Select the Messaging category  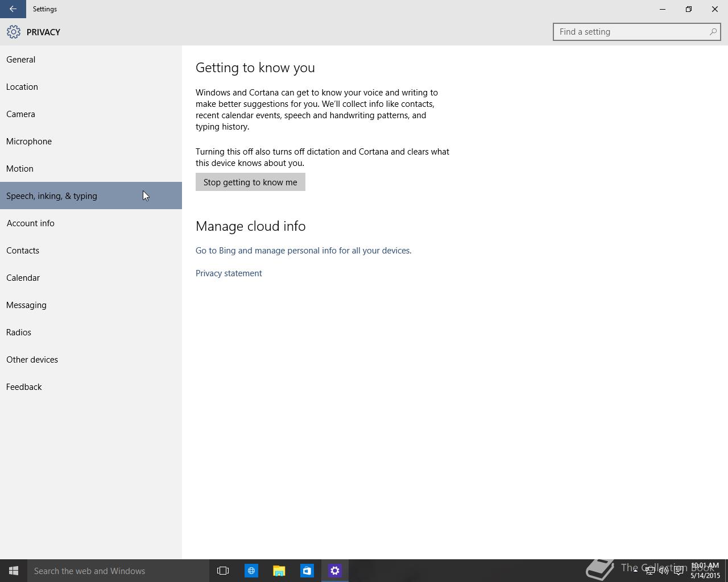pos(91,305)
